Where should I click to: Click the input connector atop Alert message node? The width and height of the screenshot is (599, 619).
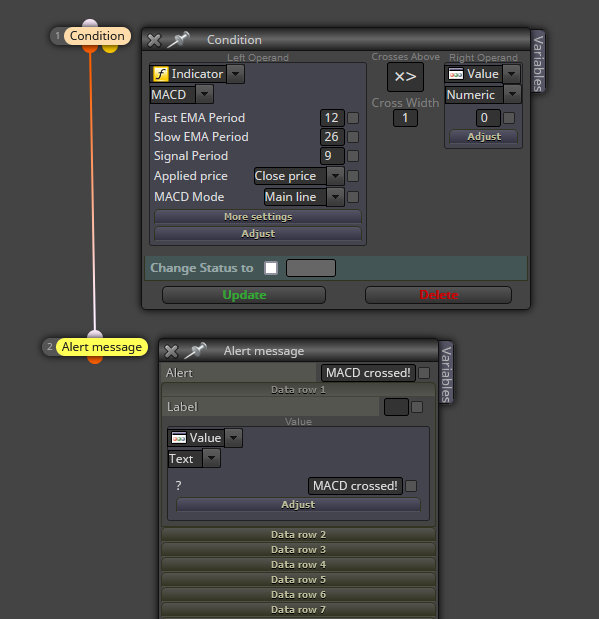pyautogui.click(x=95, y=334)
